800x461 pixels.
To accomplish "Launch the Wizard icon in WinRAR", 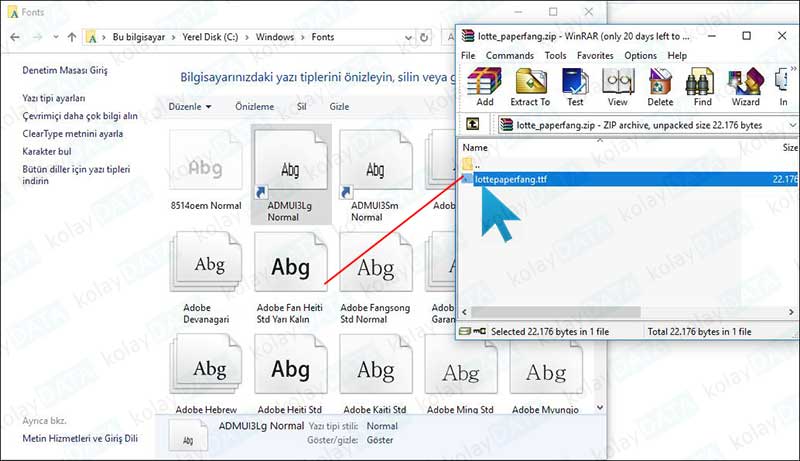I will point(745,87).
